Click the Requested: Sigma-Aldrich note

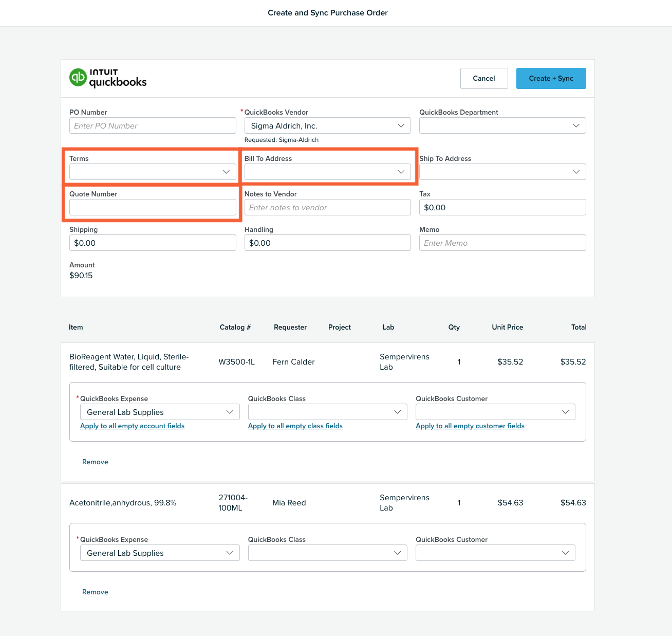282,140
